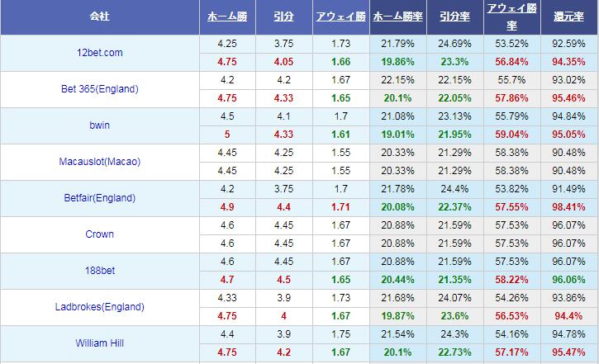Open the William Hill bookmaker link
Image resolution: width=599 pixels, height=364 pixels.
[100, 343]
